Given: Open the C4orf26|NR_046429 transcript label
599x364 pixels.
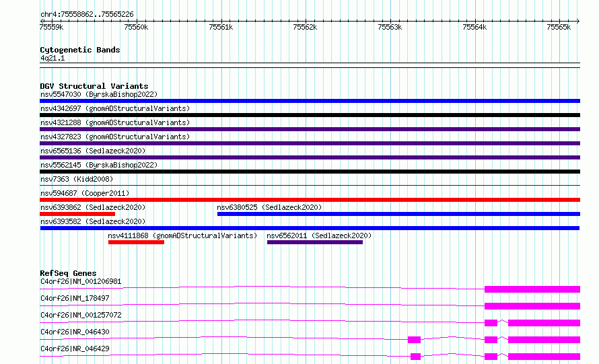Looking at the screenshot, I should pos(75,349).
